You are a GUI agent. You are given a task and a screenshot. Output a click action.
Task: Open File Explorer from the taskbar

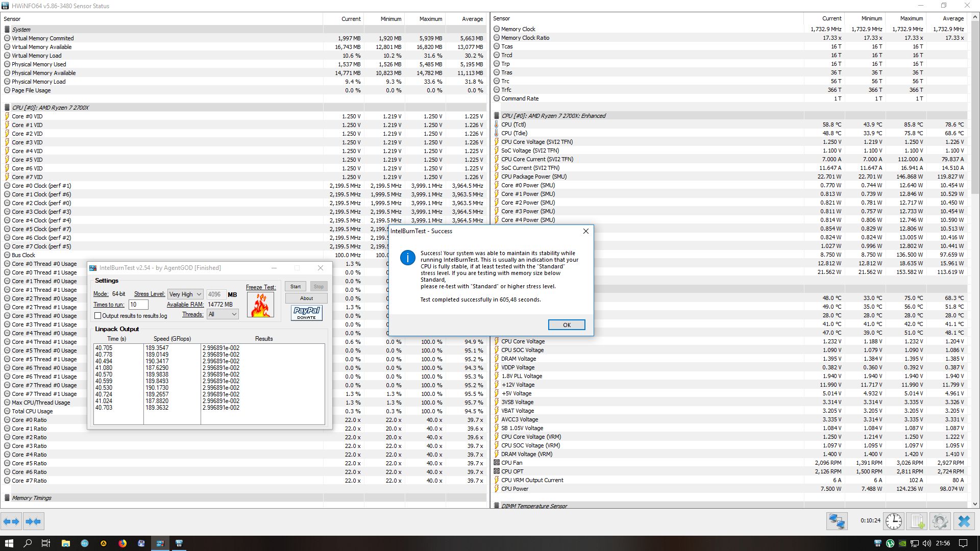tap(65, 543)
